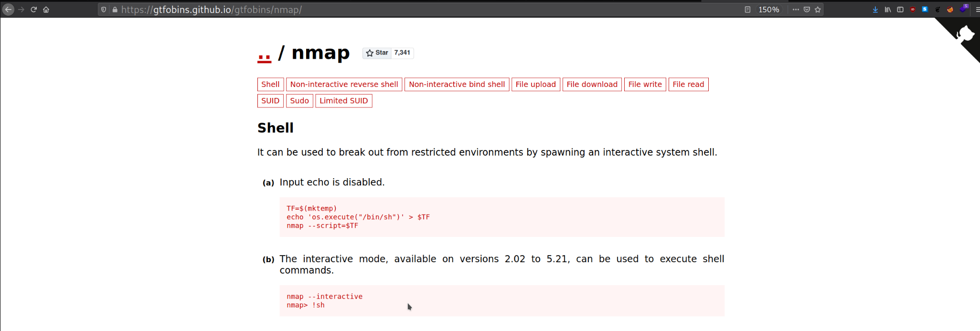
Task: Open the browser home page
Action: (46, 10)
